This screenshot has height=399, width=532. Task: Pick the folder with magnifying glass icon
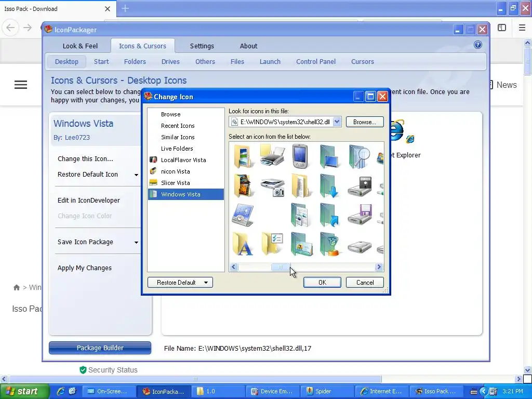[x=359, y=156]
